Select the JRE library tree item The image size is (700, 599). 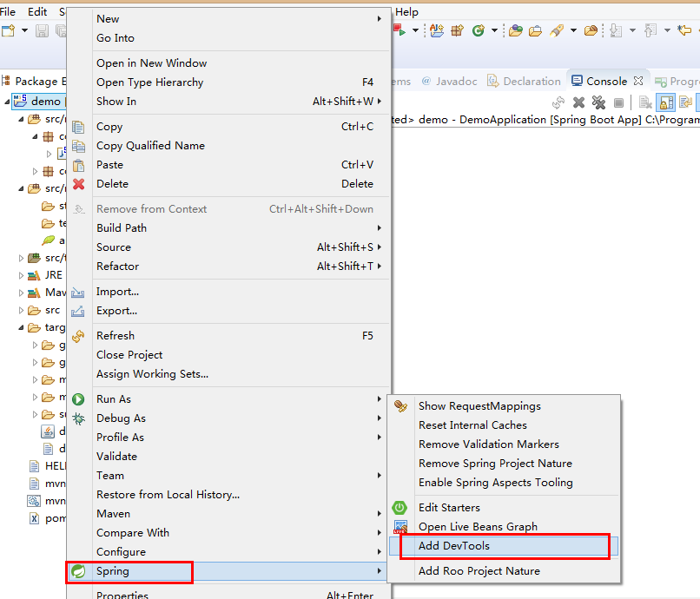pos(44,275)
